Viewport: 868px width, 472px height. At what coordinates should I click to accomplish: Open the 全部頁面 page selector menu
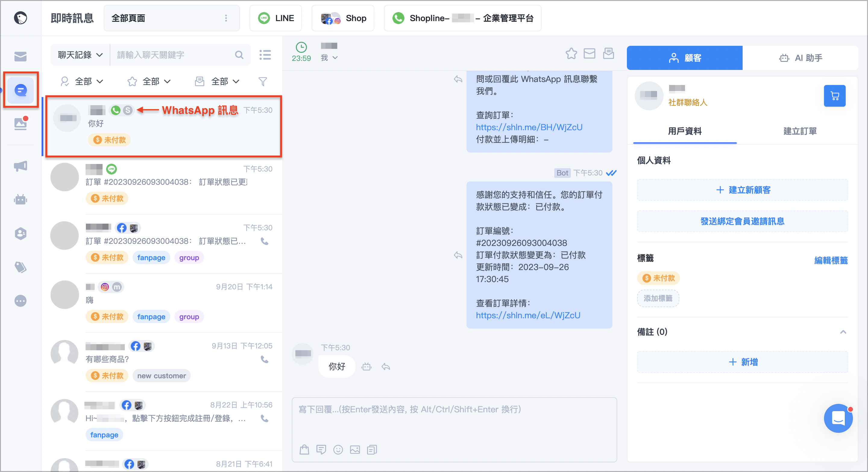point(226,18)
